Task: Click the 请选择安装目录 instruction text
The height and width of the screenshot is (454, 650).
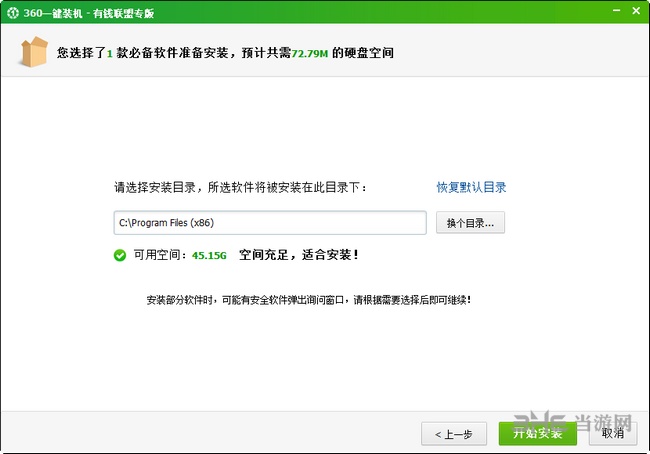Action: click(x=240, y=187)
